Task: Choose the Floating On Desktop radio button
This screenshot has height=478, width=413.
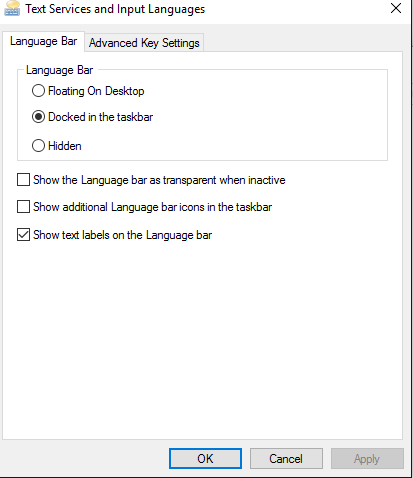Action: pyautogui.click(x=38, y=91)
